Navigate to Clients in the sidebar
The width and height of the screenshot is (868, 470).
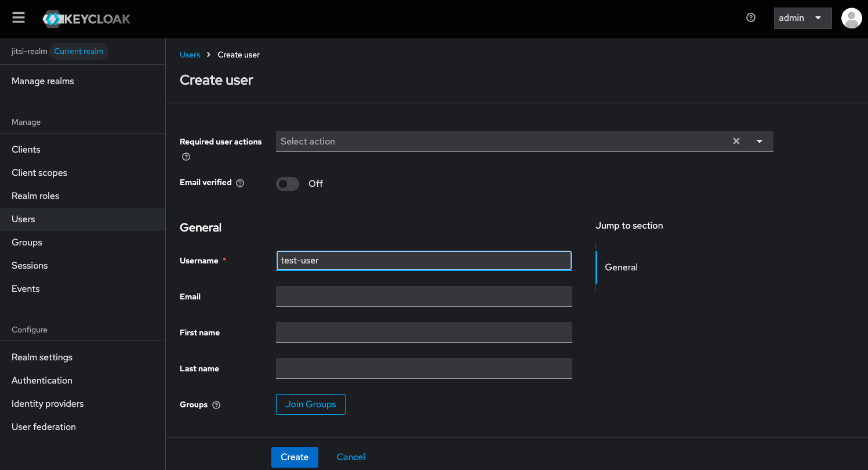click(x=26, y=149)
